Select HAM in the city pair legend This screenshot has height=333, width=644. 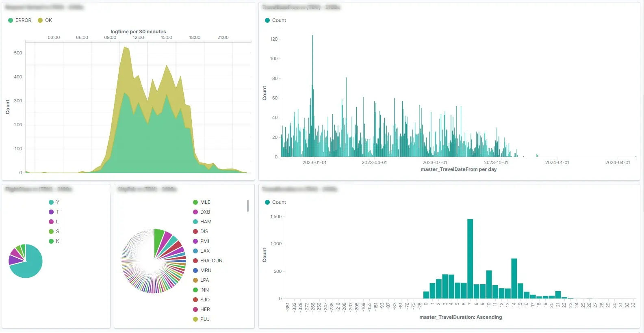tap(202, 222)
